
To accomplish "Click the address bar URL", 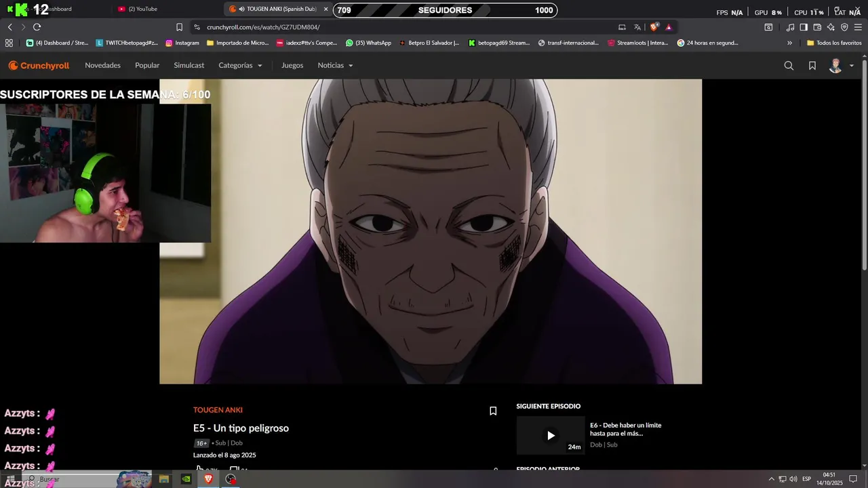I will (x=263, y=27).
